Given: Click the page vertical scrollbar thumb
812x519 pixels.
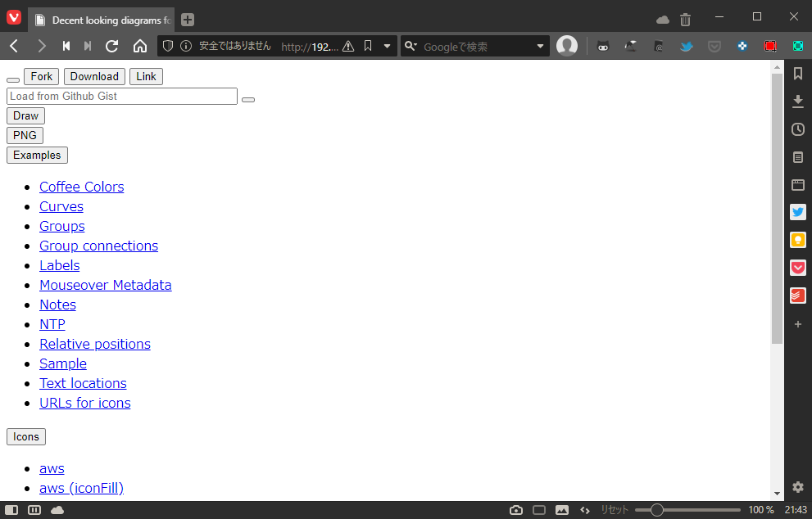Looking at the screenshot, I should tap(777, 208).
